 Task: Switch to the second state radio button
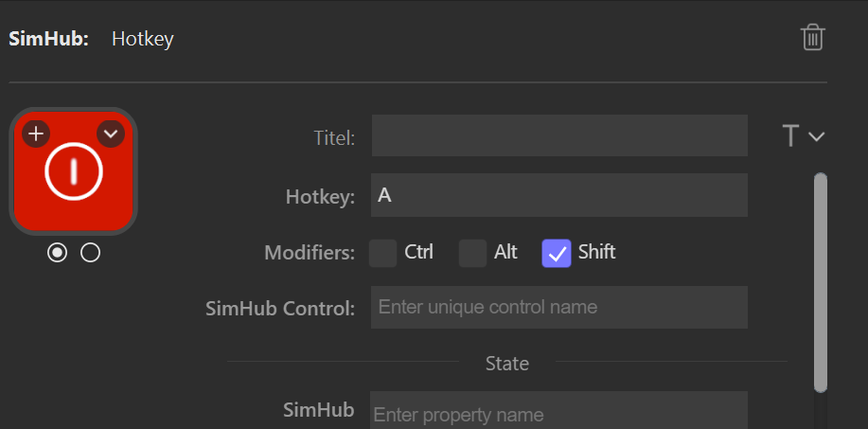click(x=90, y=253)
